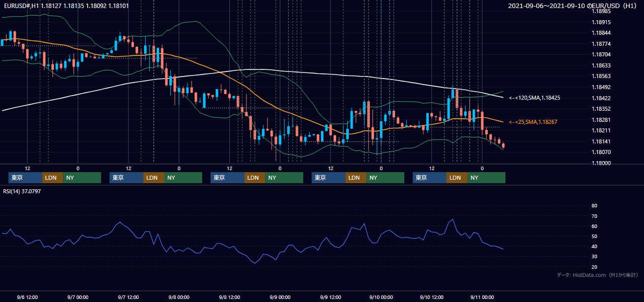Click price axis value 1.18422
Image resolution: width=644 pixels, height=302 pixels.
pos(601,98)
